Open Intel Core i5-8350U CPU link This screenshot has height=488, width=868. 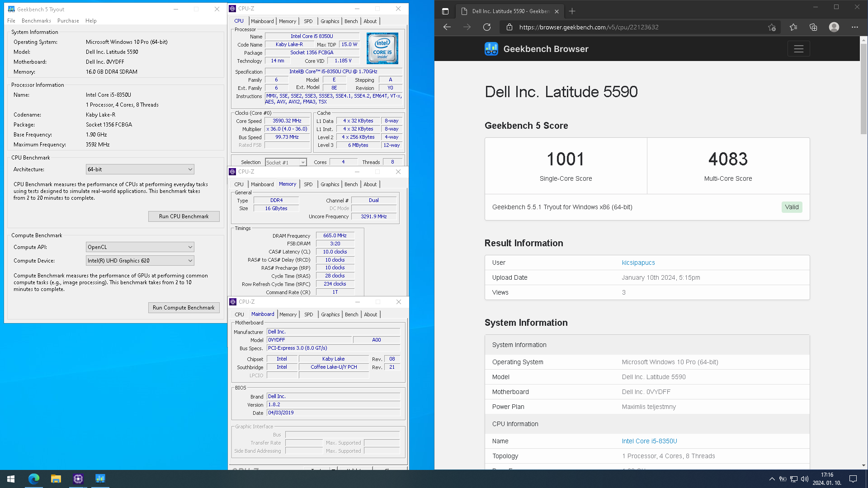click(650, 441)
